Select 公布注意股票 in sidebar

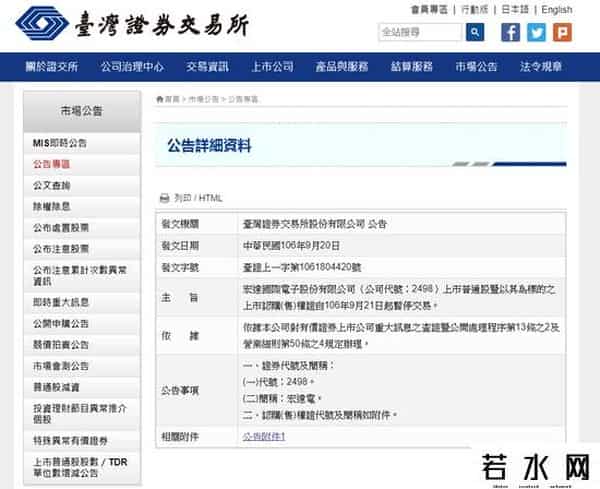(82, 249)
